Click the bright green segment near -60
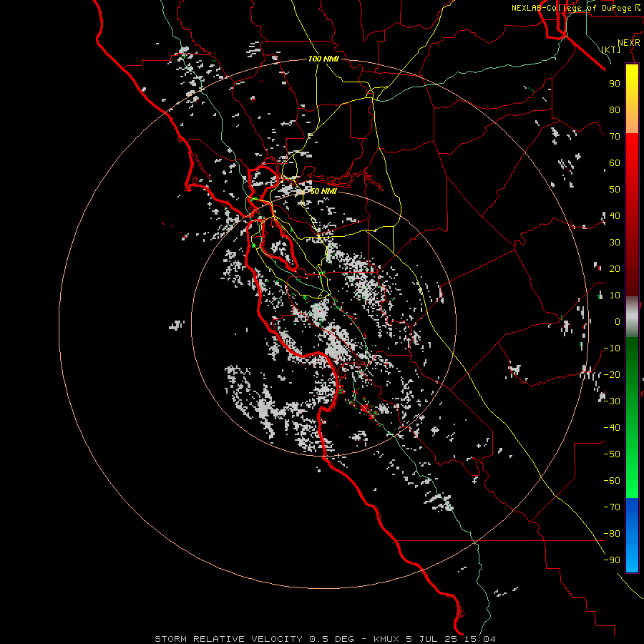Screen dimensions: 644x644 coord(632,481)
